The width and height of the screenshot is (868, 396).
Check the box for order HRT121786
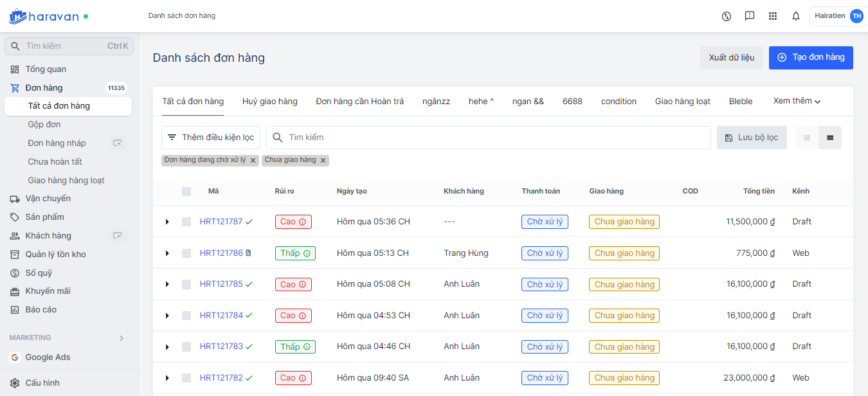(x=186, y=253)
